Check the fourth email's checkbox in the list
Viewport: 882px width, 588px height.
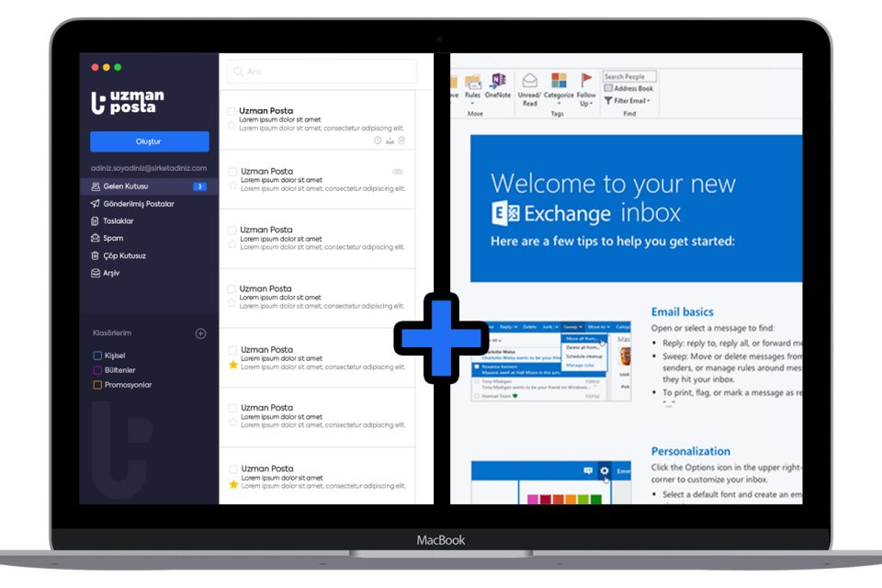pos(232,289)
